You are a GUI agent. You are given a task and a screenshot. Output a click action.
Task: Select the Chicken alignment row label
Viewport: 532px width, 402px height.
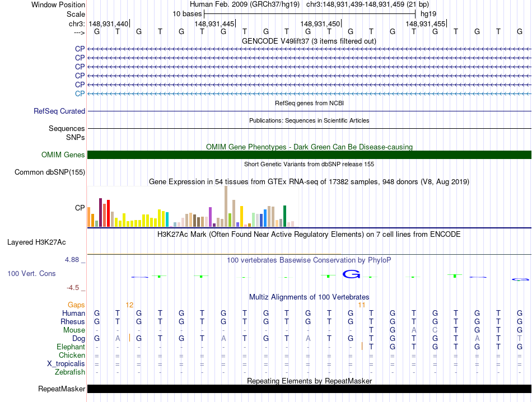pos(72,355)
